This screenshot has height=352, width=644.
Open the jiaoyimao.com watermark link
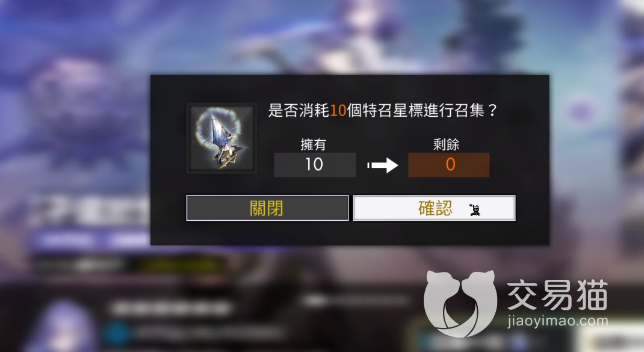[x=558, y=321]
